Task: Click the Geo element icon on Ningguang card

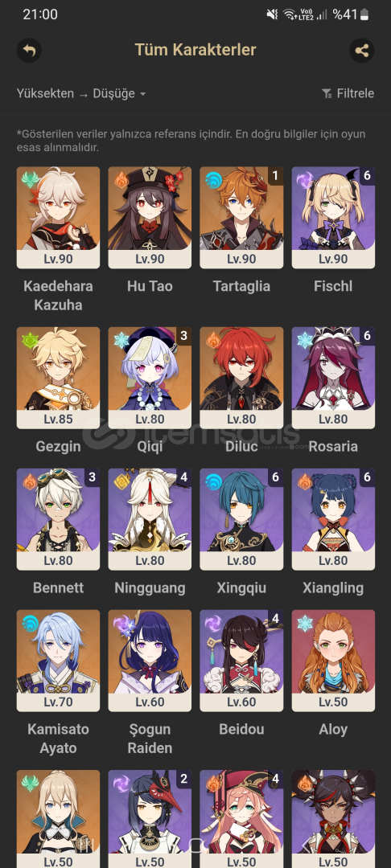Action: tap(121, 481)
